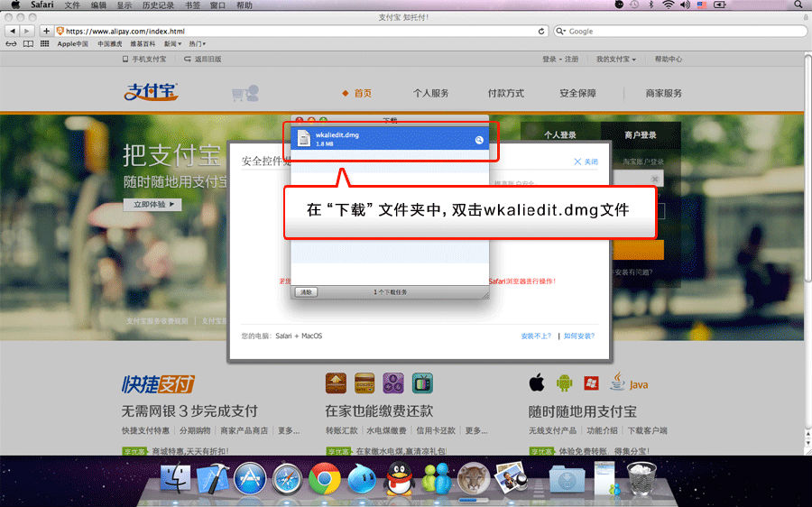The width and height of the screenshot is (812, 507).
Task: Close the security control dialog via 关闭
Action: point(586,161)
